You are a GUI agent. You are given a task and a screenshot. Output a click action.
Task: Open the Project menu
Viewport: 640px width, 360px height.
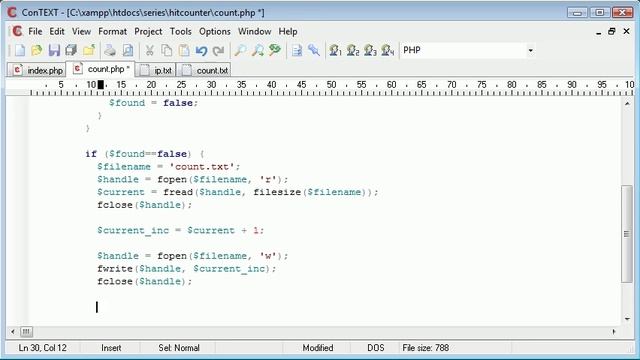click(148, 31)
